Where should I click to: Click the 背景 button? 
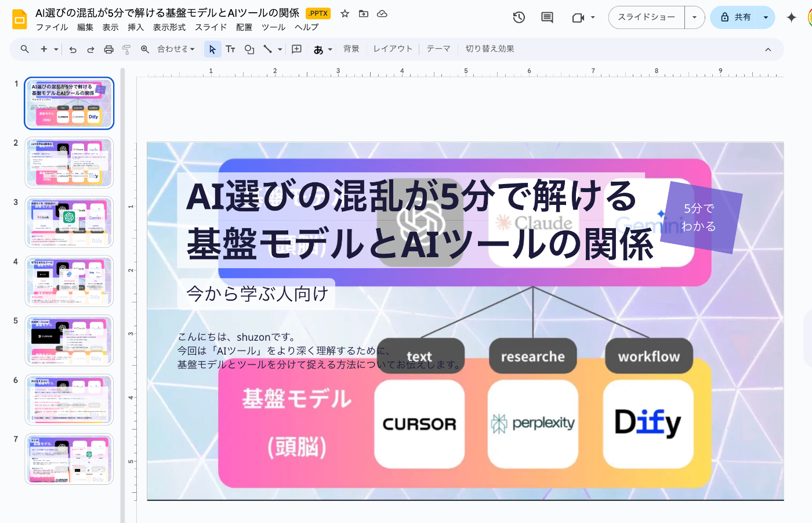[x=351, y=49]
